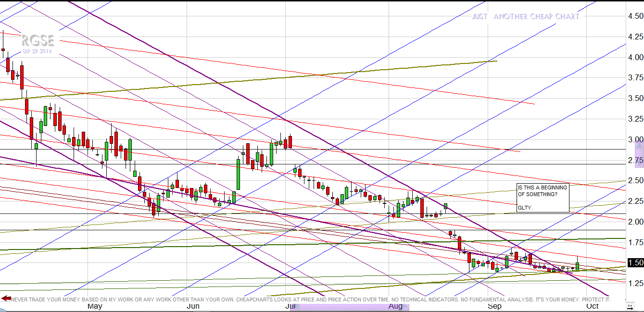This screenshot has height=312, width=644.
Task: Click the last green candle near 1.50
Action: click(577, 266)
